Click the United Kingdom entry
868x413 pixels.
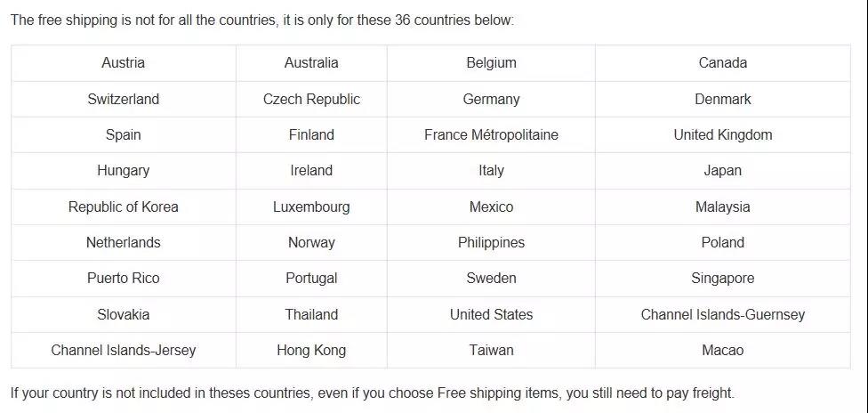(722, 135)
